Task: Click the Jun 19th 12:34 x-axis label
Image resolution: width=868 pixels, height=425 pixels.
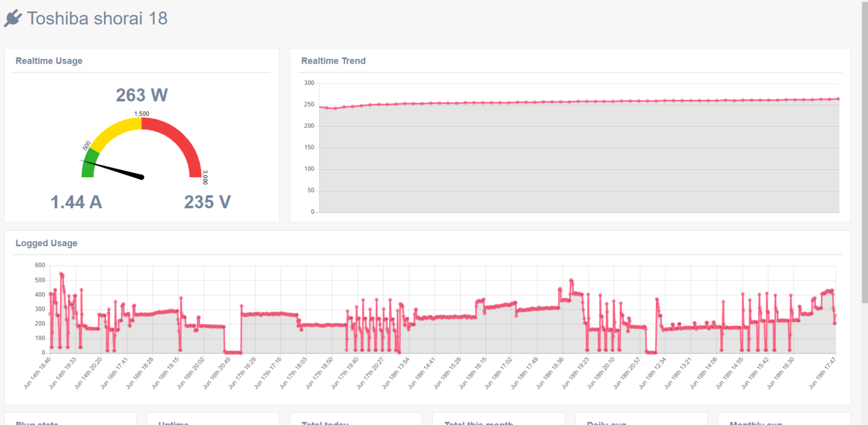Action: (x=653, y=373)
